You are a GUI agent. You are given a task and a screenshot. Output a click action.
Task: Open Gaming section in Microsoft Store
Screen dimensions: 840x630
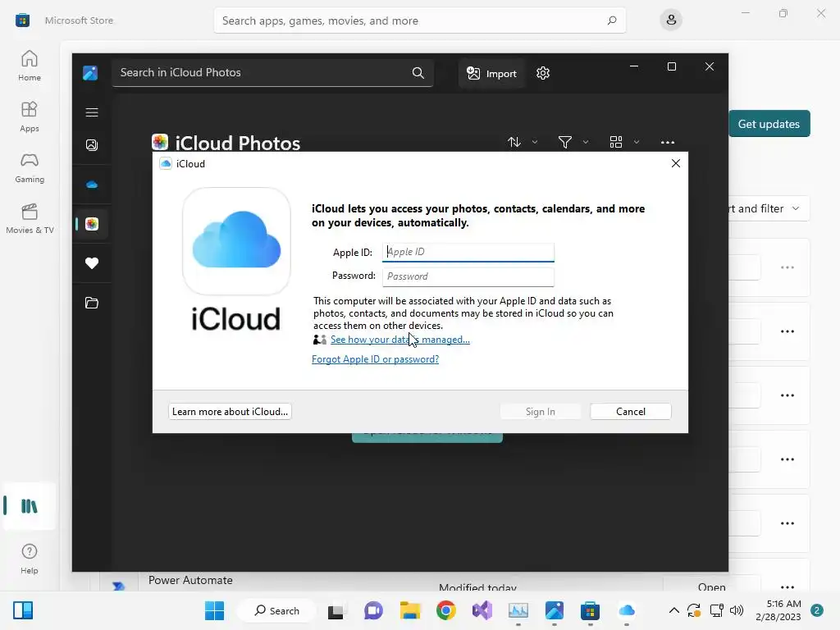tap(30, 167)
